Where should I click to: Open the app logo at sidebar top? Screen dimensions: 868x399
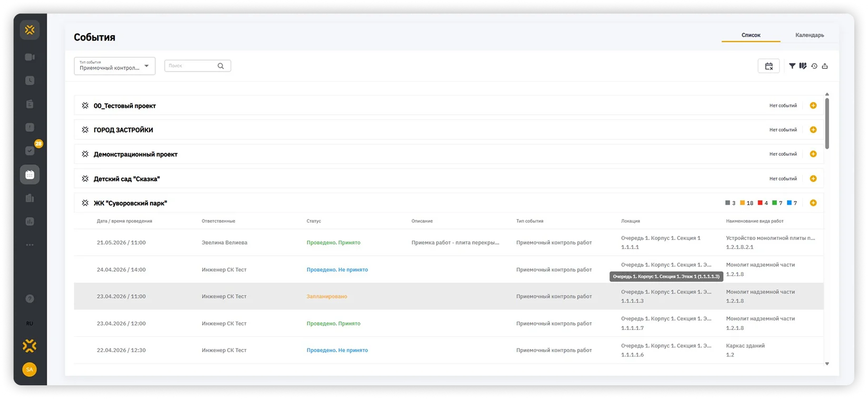tap(29, 30)
